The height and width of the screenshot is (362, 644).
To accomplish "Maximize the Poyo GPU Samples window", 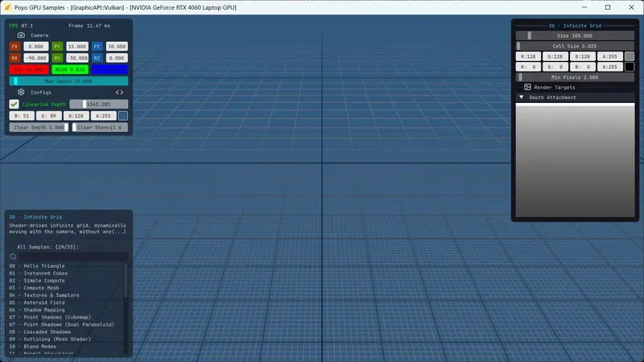I will (x=608, y=7).
